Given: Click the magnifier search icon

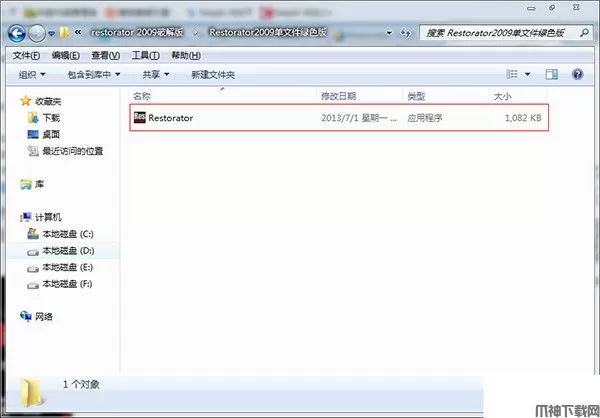Looking at the screenshot, I should coord(584,33).
